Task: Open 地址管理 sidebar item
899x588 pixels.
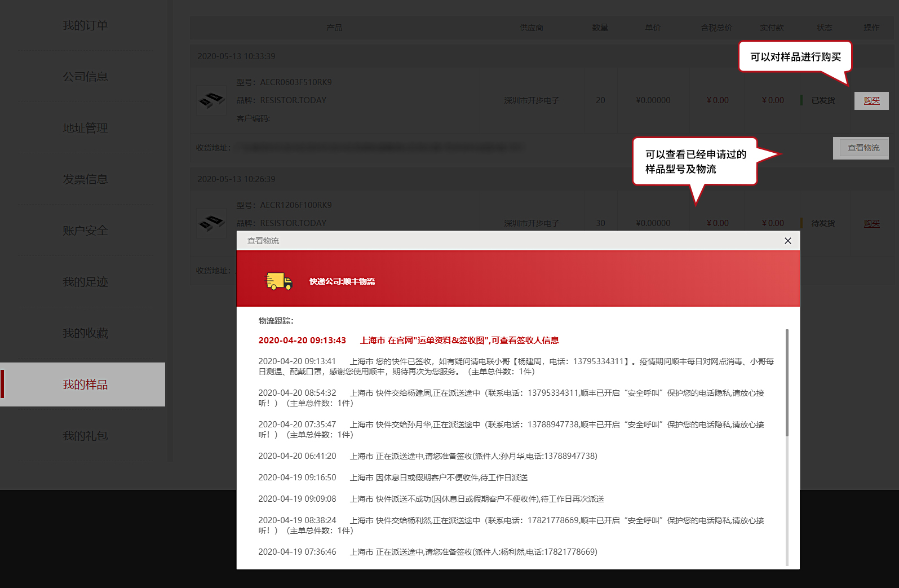Action: [x=85, y=128]
